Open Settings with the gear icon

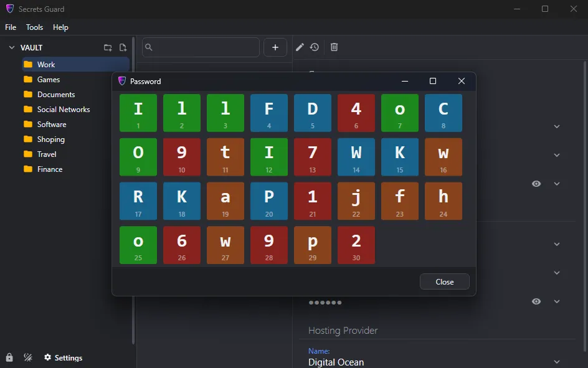tap(47, 357)
